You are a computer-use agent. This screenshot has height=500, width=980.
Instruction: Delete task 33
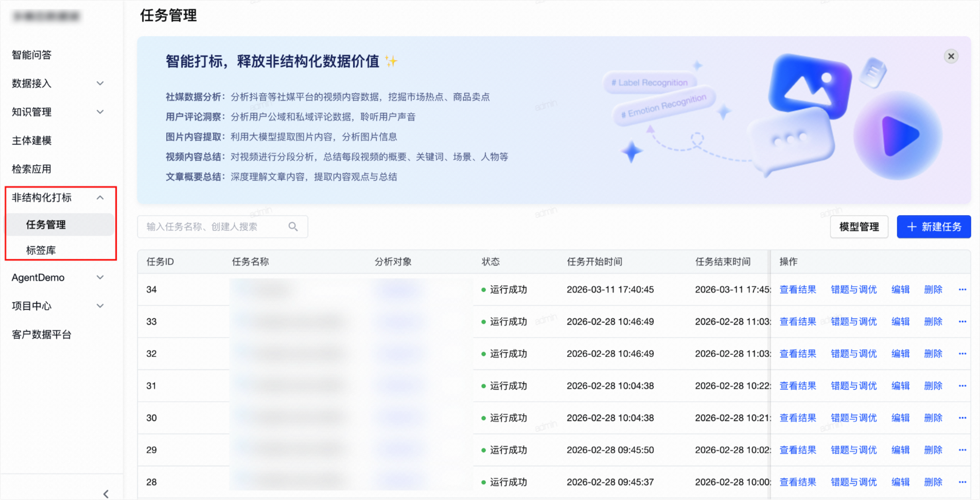(x=933, y=321)
